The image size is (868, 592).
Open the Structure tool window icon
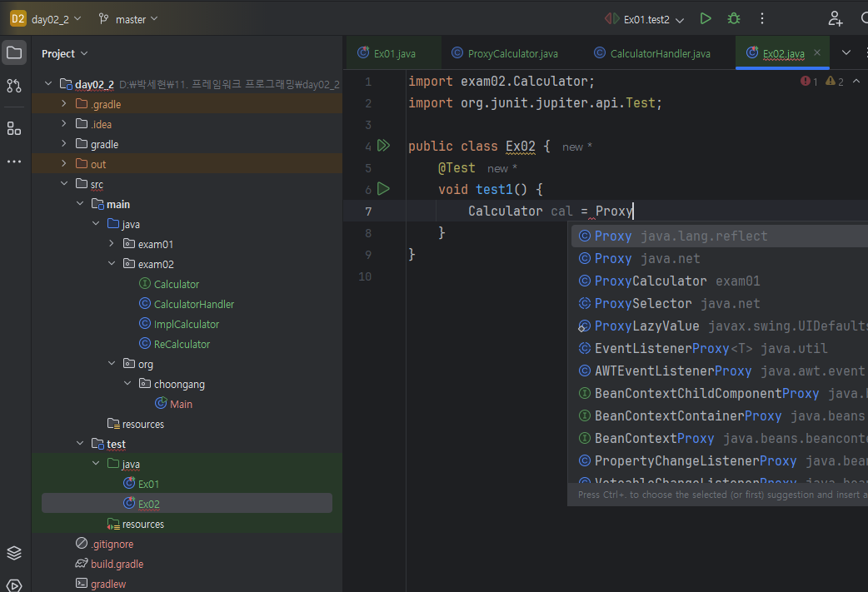[14, 128]
